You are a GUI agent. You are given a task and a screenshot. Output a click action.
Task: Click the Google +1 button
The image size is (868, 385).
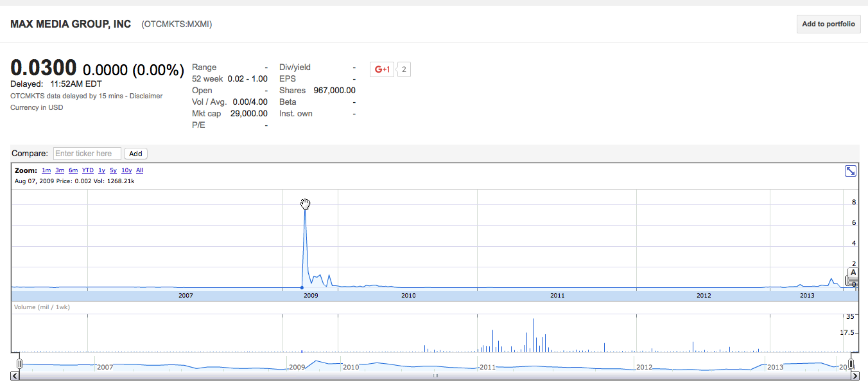(381, 69)
